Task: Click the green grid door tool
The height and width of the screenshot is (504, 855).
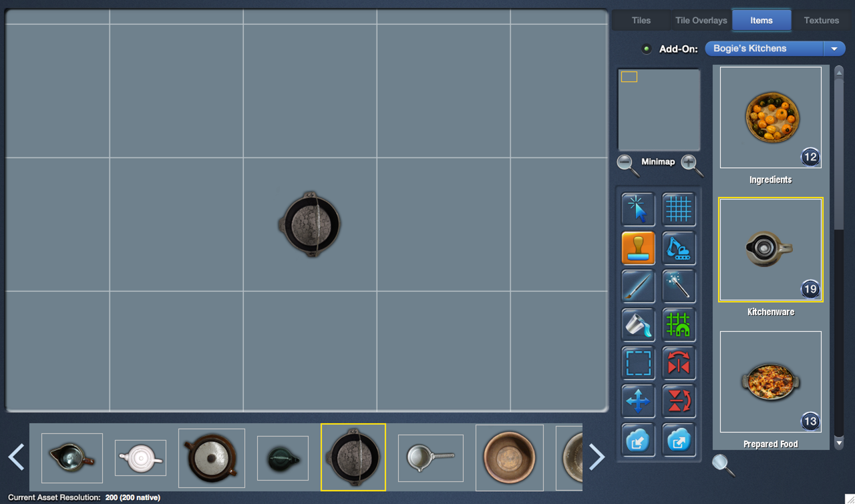Action: pos(679,325)
